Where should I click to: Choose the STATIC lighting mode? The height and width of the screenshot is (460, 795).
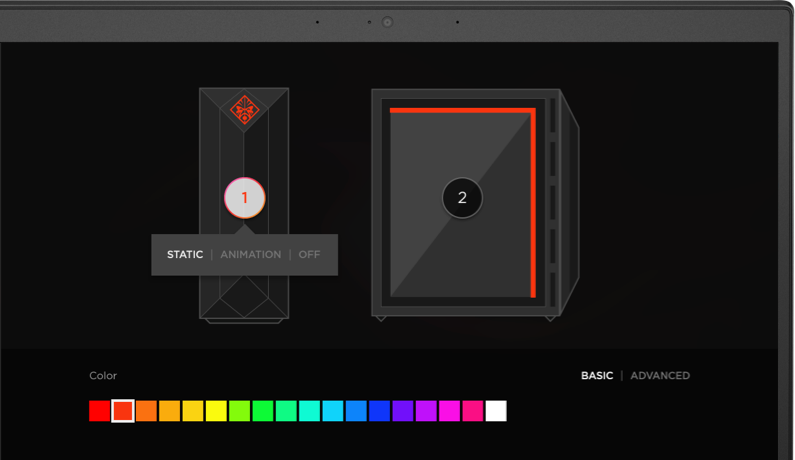tap(185, 255)
